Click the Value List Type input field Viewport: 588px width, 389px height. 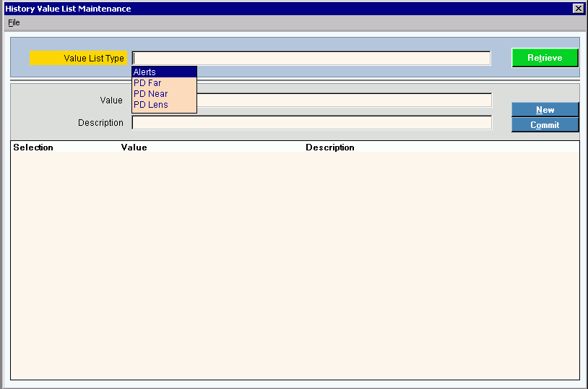311,59
